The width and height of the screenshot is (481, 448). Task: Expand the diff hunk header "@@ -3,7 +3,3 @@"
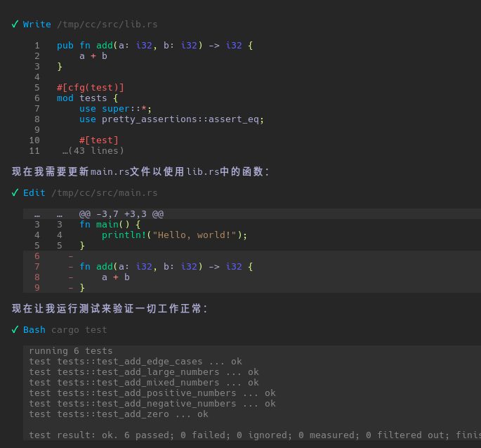tap(121, 214)
